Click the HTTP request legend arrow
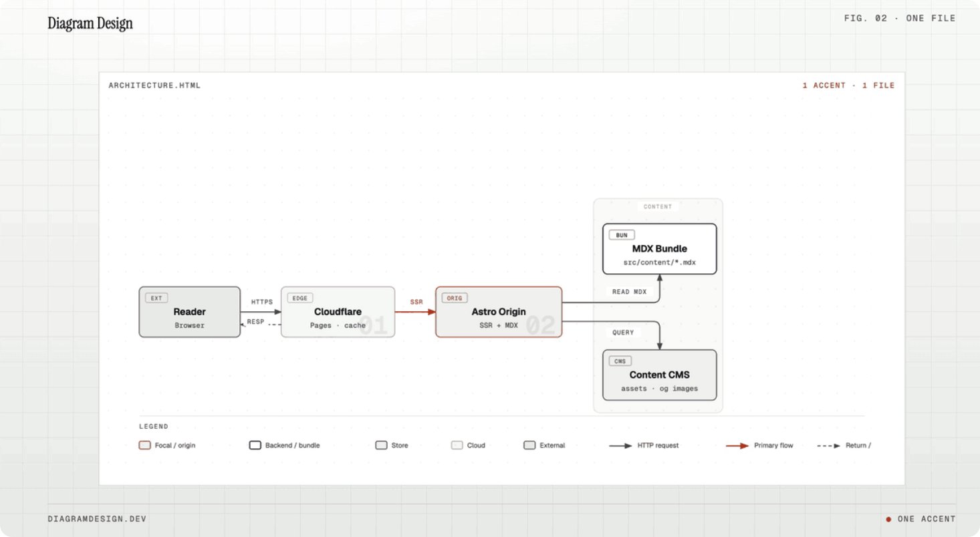The height and width of the screenshot is (537, 980). 620,445
